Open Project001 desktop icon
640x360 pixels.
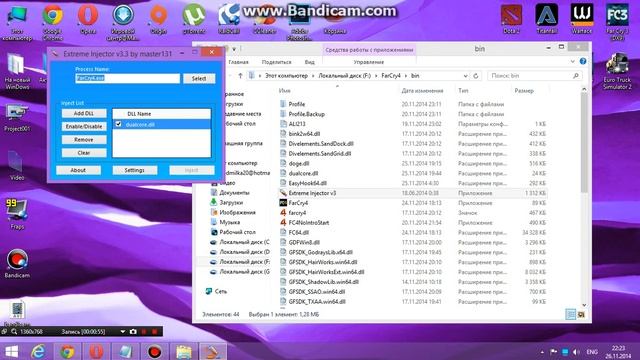[x=17, y=118]
